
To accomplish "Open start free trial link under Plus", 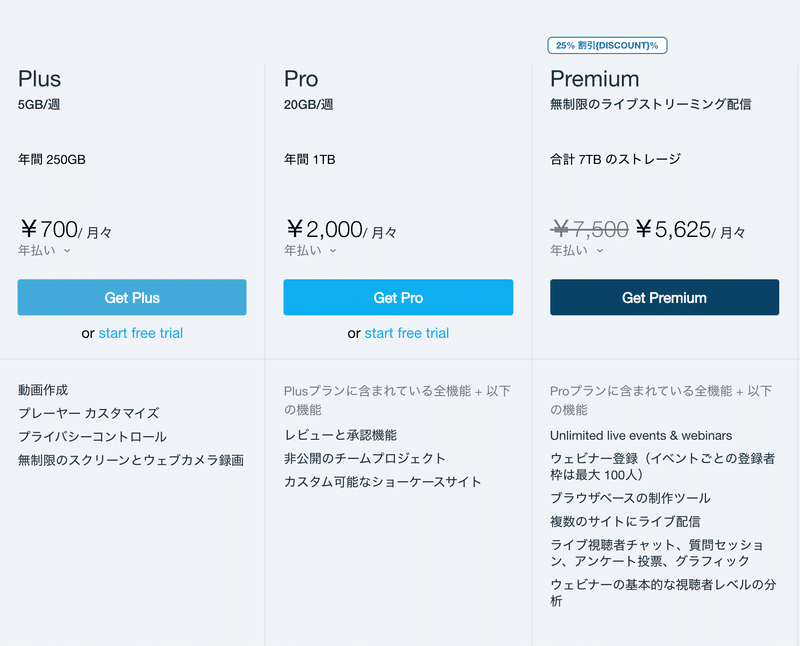I will pos(140,333).
